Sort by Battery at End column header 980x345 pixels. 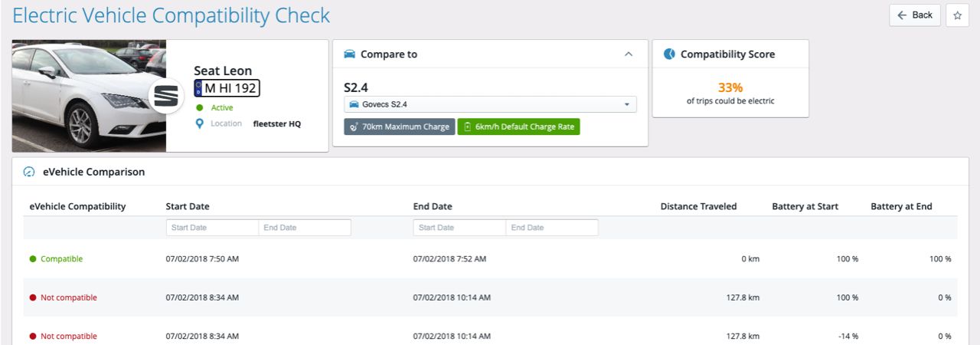901,206
